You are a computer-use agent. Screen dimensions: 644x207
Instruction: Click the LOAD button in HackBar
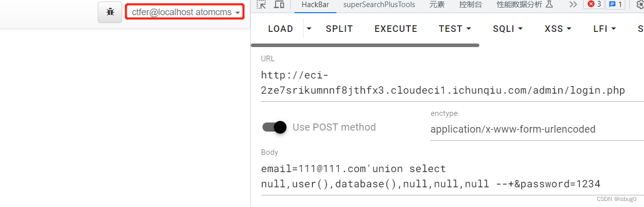point(281,29)
